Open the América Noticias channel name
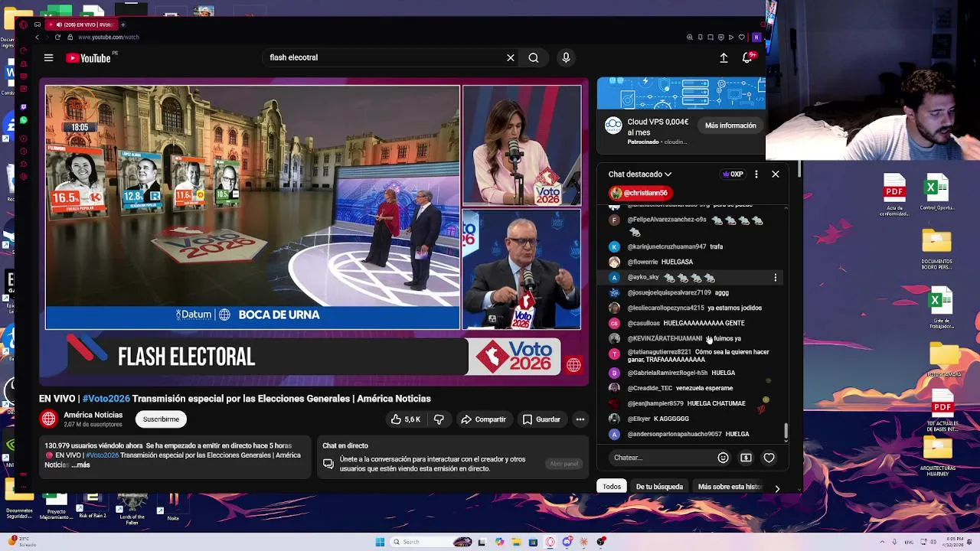Image resolution: width=980 pixels, height=551 pixels. point(93,415)
